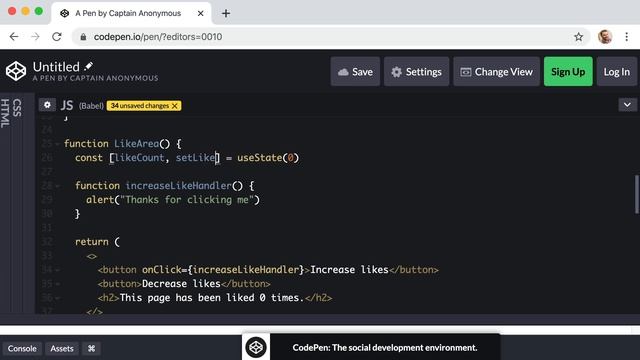
Task: Click the Sign Up button
Action: 568,72
